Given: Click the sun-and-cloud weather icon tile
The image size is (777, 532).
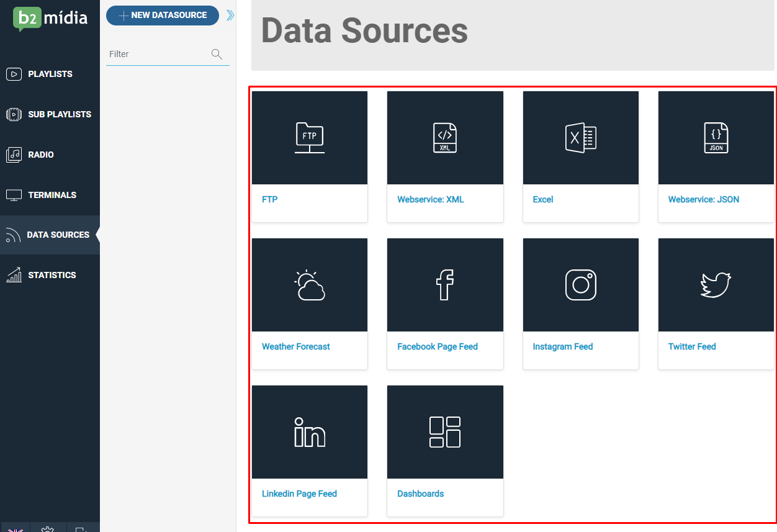Looking at the screenshot, I should coord(309,285).
